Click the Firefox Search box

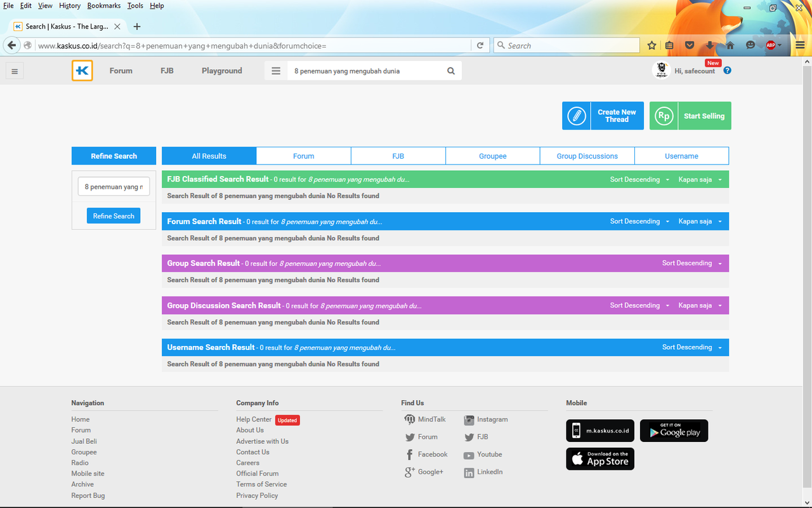pyautogui.click(x=566, y=46)
